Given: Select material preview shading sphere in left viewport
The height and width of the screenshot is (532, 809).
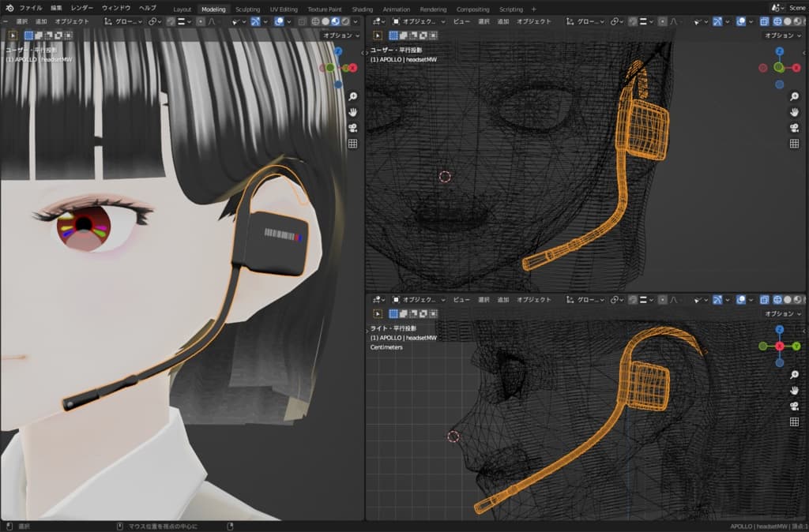Looking at the screenshot, I should tap(334, 21).
